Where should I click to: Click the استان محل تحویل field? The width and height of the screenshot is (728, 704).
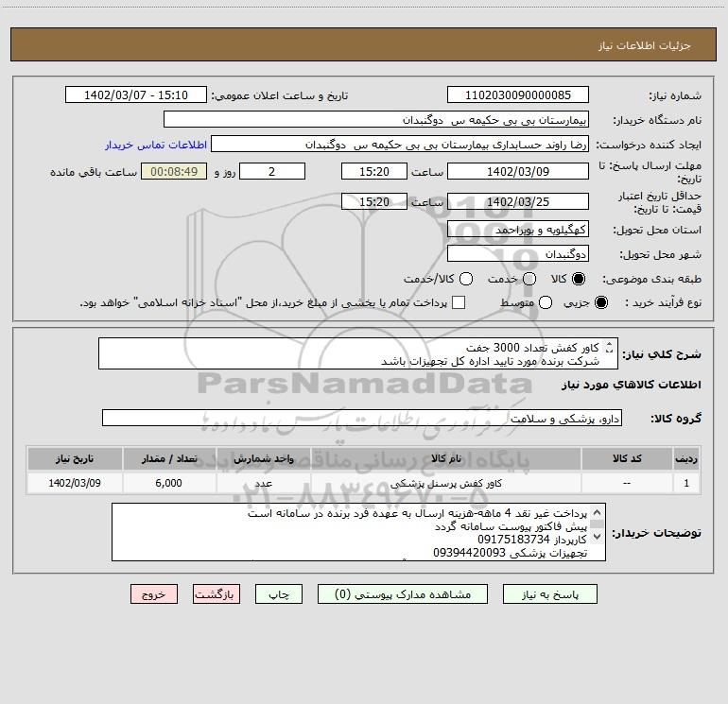(518, 229)
